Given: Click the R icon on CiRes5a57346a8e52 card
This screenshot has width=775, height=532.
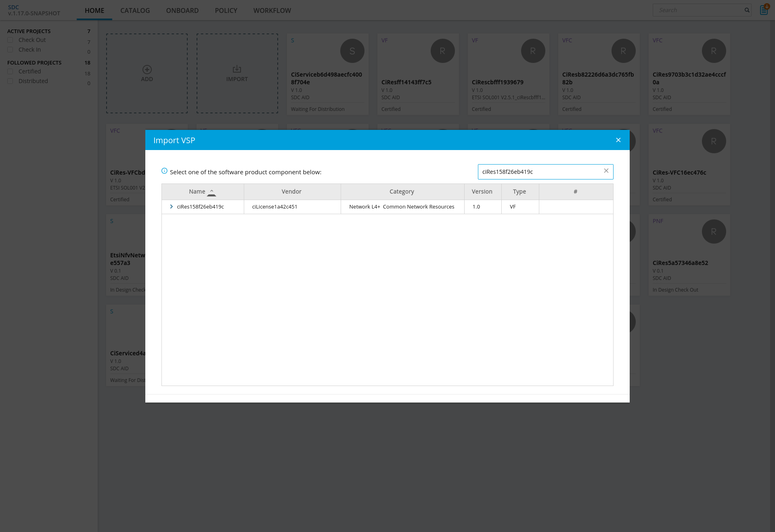Looking at the screenshot, I should pyautogui.click(x=714, y=232).
